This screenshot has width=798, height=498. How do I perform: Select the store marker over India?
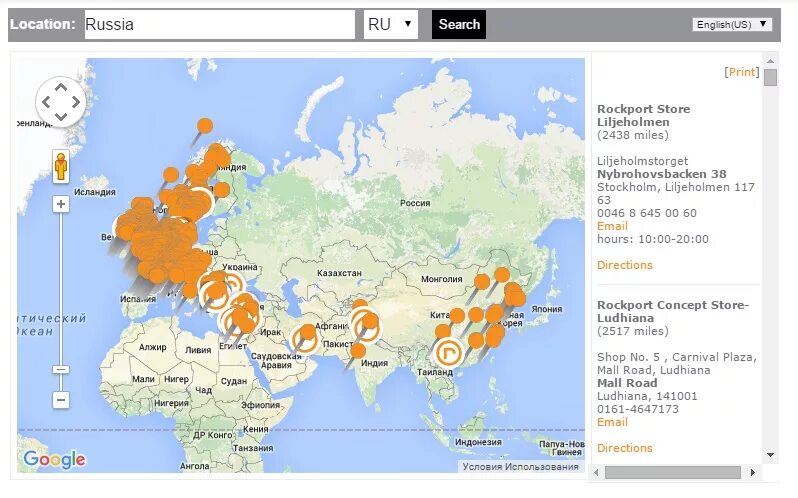[x=358, y=351]
